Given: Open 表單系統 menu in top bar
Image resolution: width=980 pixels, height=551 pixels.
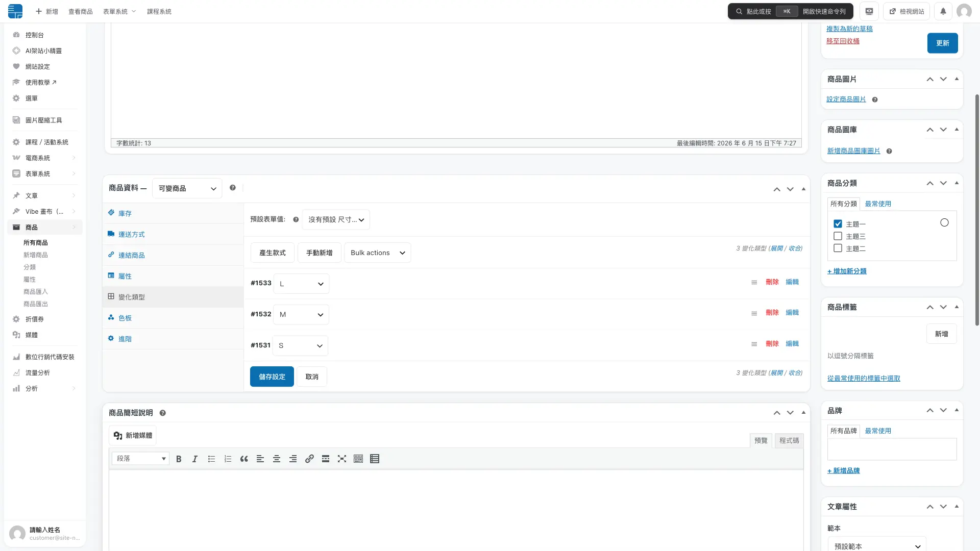Looking at the screenshot, I should [119, 11].
